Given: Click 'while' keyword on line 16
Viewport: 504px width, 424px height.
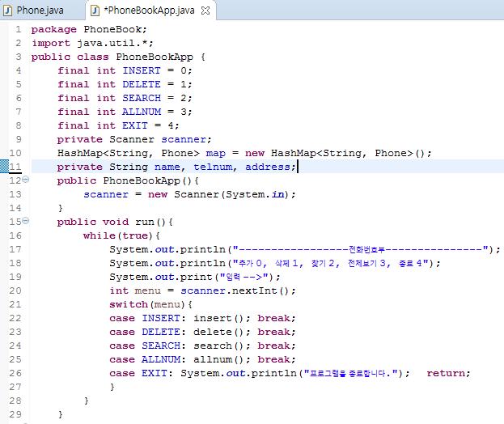Looking at the screenshot, I should tap(100, 235).
